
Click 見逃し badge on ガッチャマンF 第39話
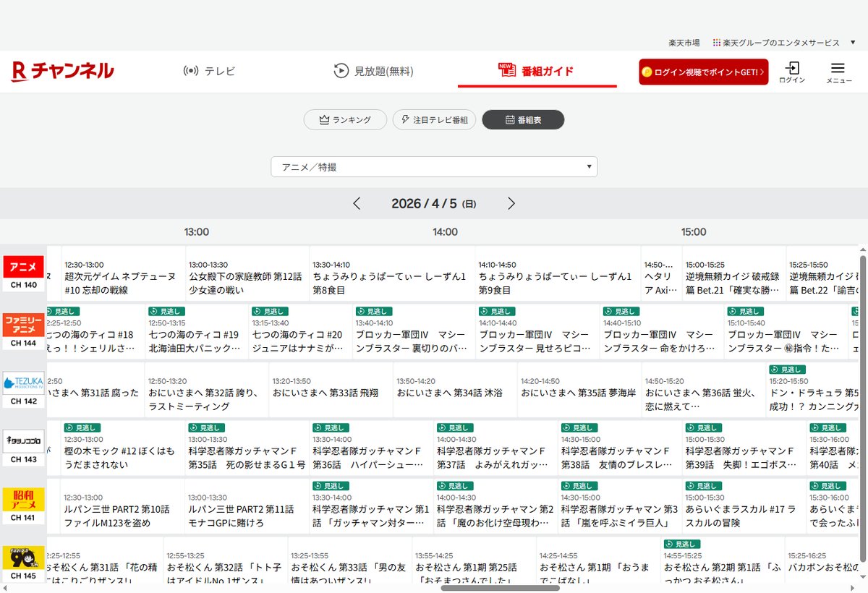(704, 427)
